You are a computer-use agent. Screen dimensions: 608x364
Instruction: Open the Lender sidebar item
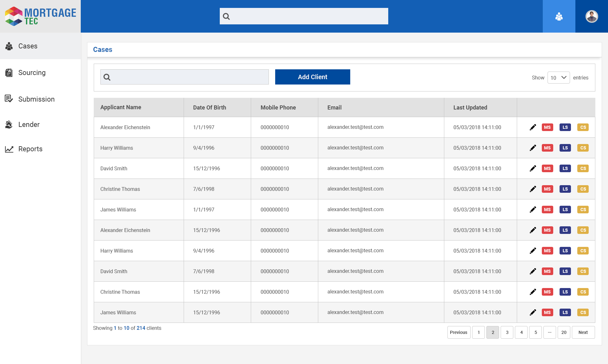coord(29,125)
